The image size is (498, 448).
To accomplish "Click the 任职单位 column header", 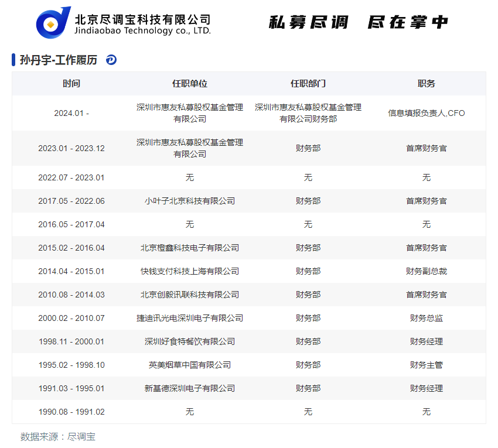I will point(190,84).
